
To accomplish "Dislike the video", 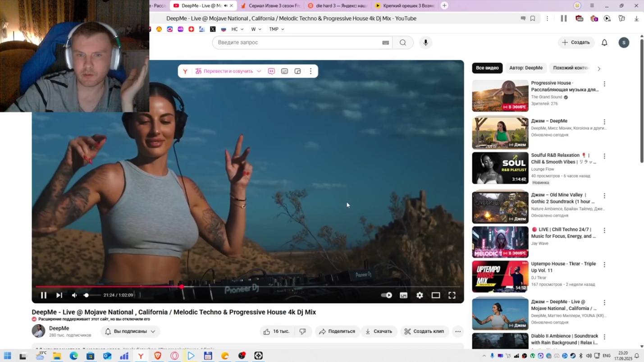I will tap(303, 331).
